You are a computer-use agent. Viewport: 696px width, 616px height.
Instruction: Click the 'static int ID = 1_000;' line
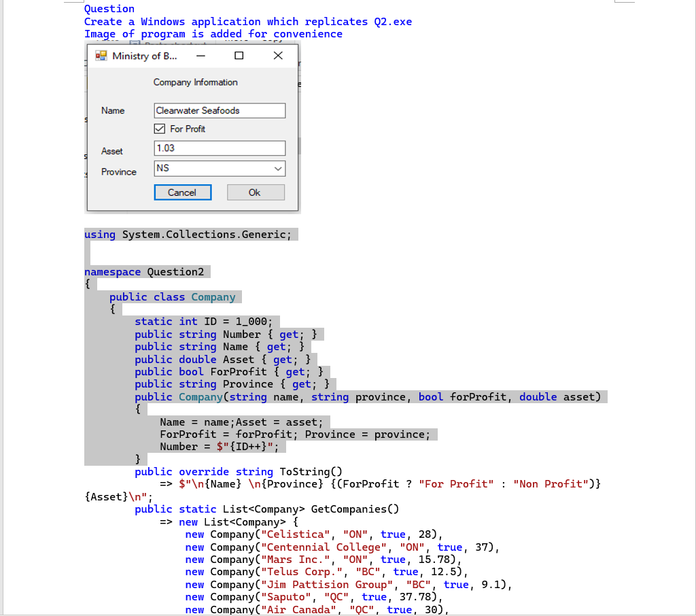tap(203, 322)
